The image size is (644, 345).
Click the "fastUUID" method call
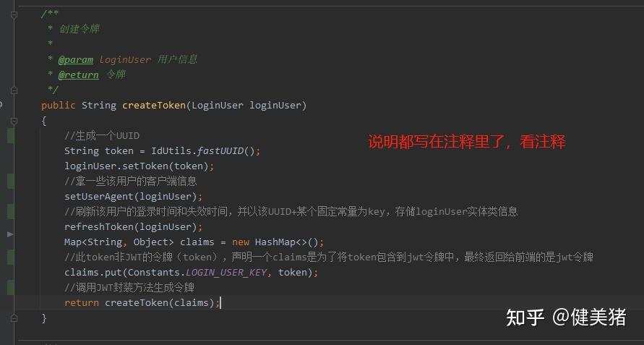[220, 151]
